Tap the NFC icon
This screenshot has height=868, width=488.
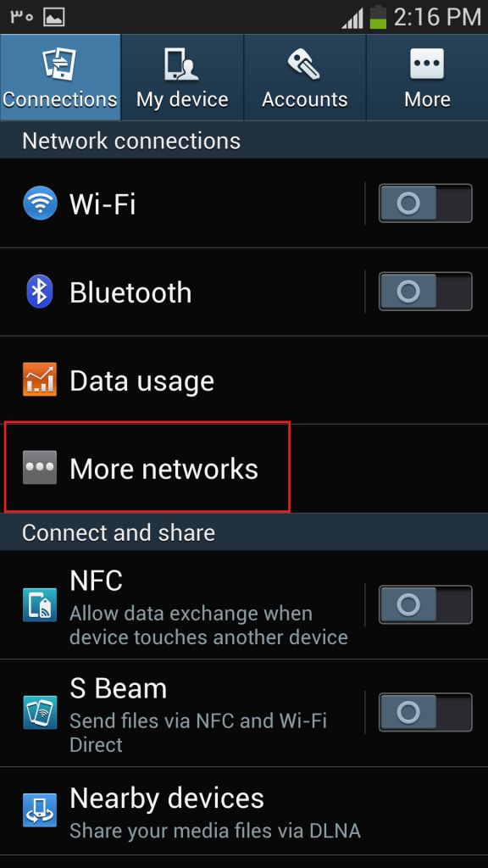(x=40, y=604)
